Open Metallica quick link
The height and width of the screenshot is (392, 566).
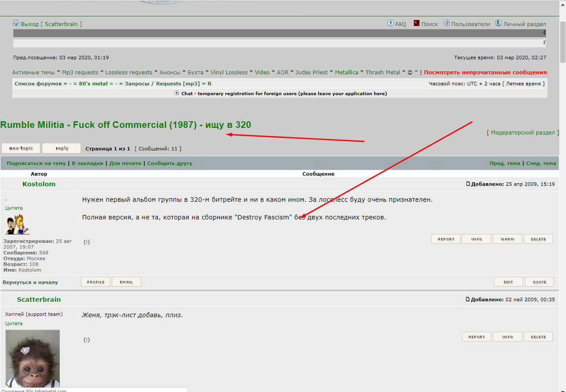click(x=346, y=73)
